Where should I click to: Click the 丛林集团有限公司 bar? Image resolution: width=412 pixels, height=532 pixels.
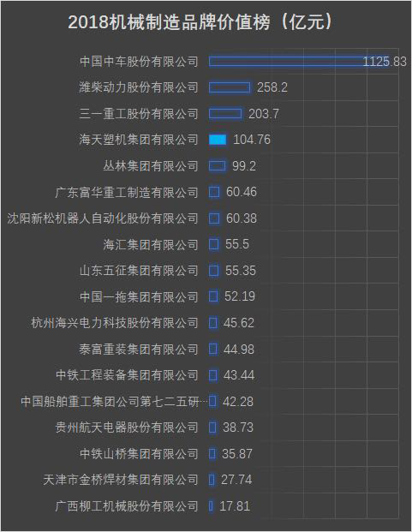point(217,166)
